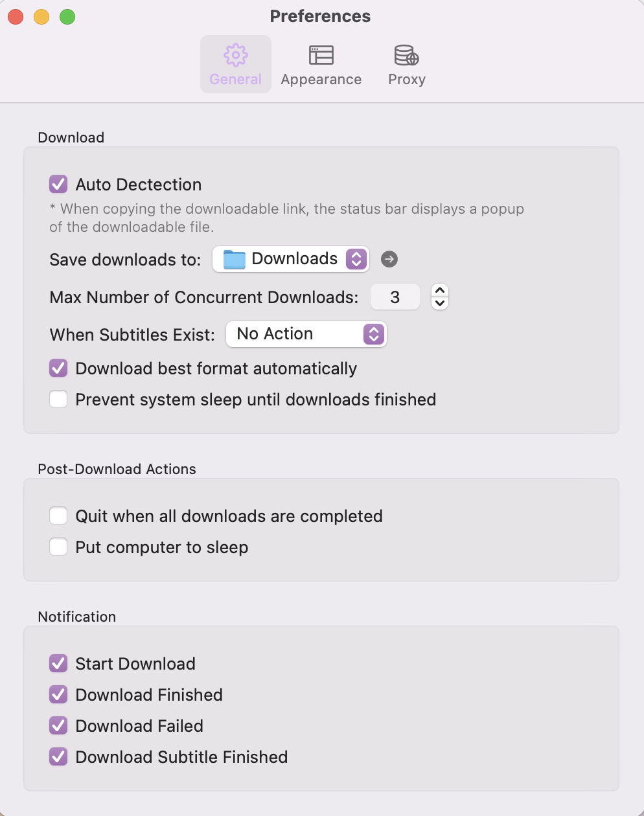Click the blue Downloads folder icon
This screenshot has width=644, height=816.
pos(234,259)
